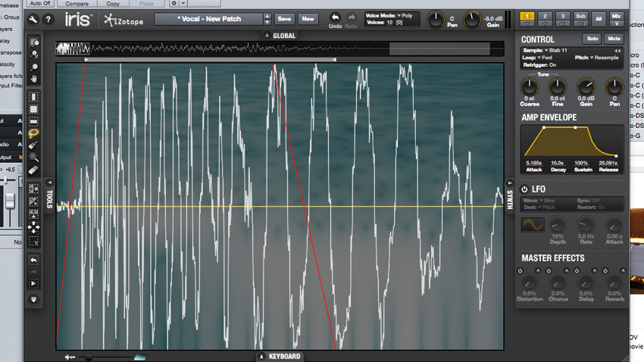Expand the KEYBOARD panel arrow
644x362 pixels.
click(x=261, y=356)
